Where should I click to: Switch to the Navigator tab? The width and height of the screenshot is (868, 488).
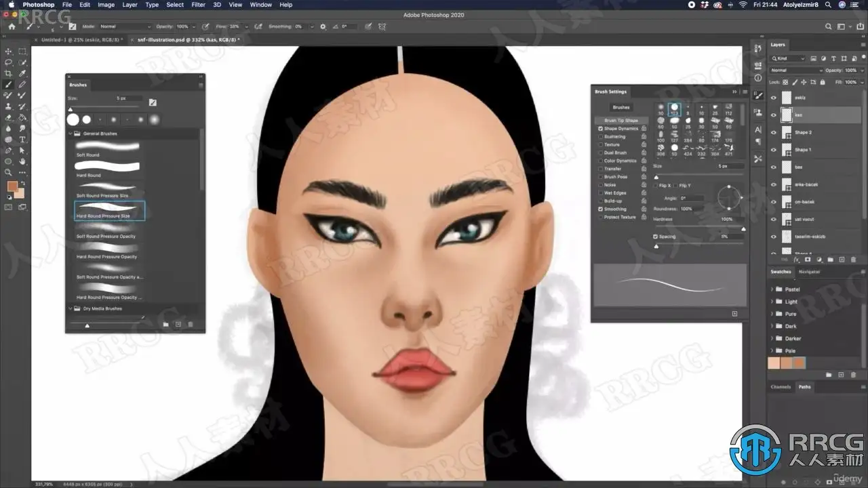[x=810, y=272]
